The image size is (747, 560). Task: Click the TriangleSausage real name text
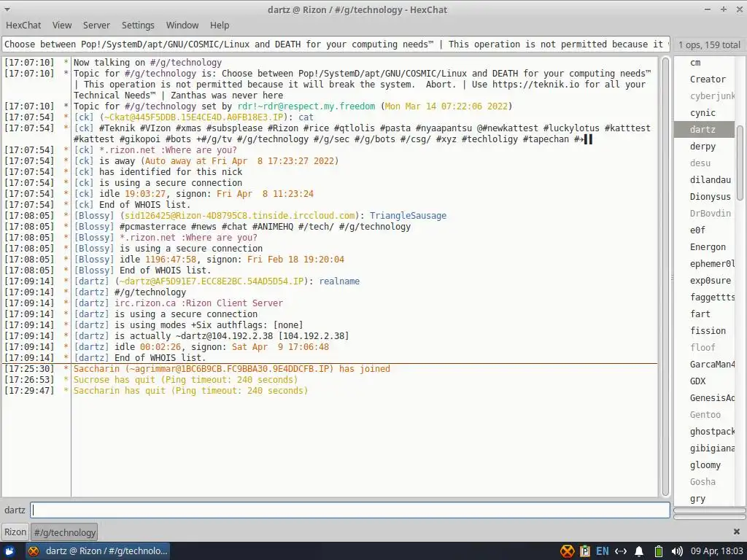(408, 215)
